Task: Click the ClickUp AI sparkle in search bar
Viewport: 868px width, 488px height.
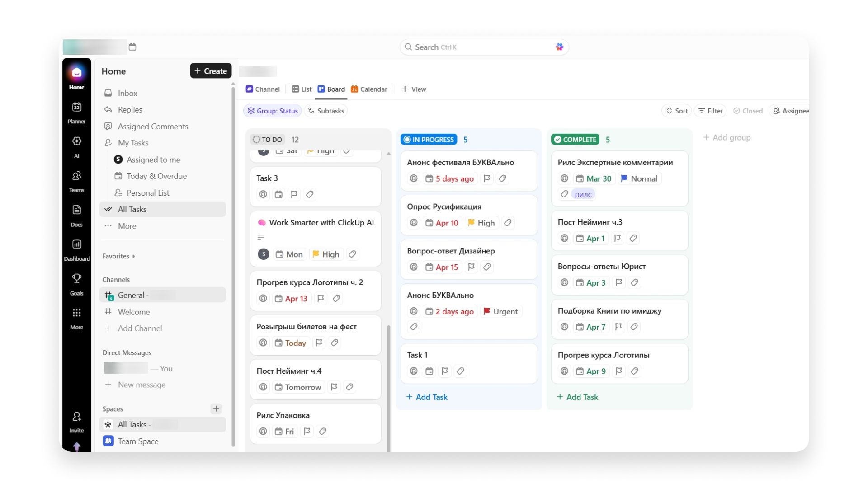Action: click(x=559, y=47)
